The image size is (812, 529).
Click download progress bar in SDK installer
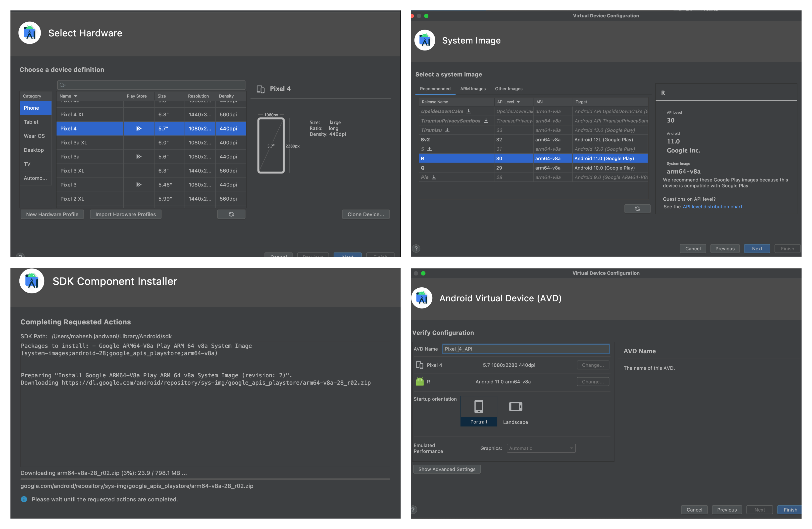click(x=205, y=479)
